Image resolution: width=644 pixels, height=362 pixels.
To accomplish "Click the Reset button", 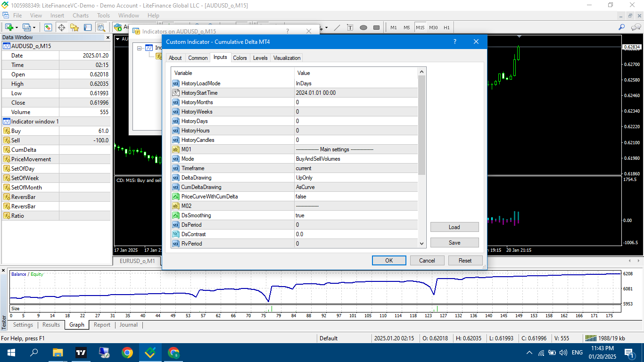I will (x=465, y=261).
